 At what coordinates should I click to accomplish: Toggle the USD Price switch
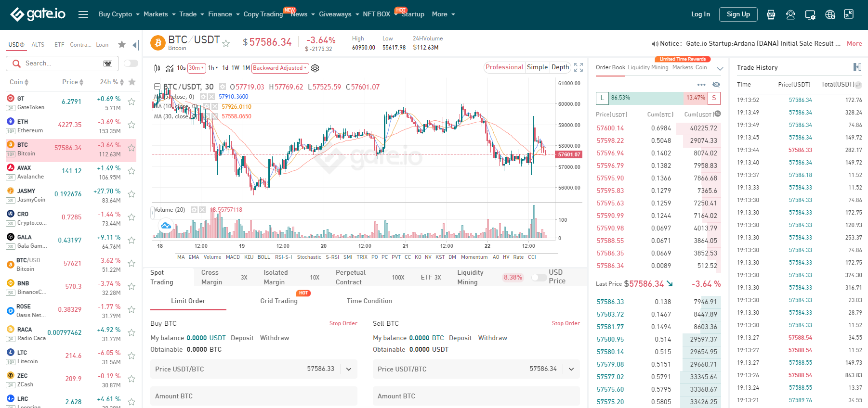click(x=539, y=278)
